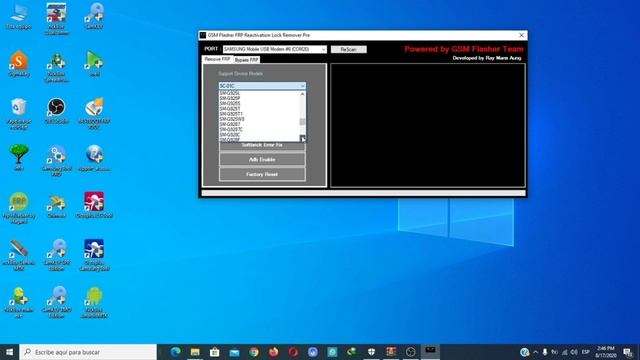Click the progress bar at window bottom

tap(363, 193)
